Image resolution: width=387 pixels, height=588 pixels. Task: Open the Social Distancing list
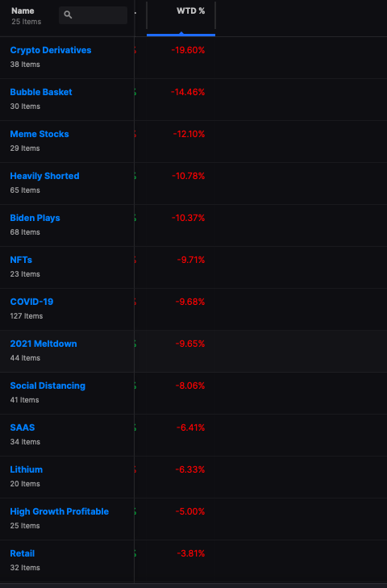(48, 386)
